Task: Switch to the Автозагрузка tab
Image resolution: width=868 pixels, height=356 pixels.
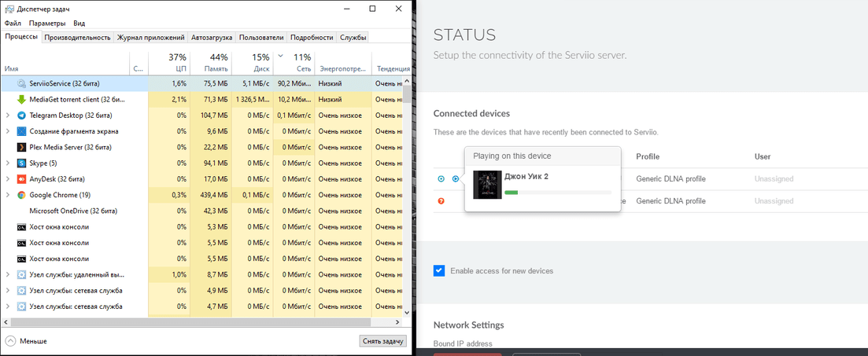Action: [x=212, y=38]
